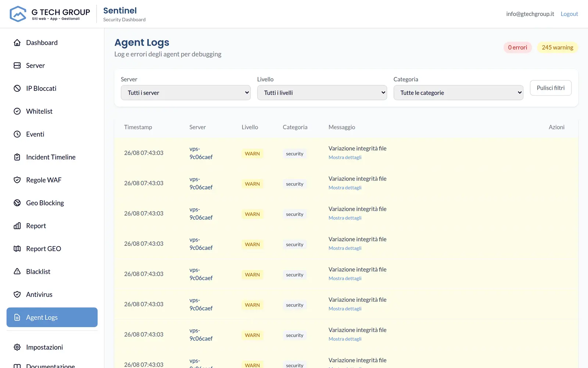Click Mostra dettagli in seventh log row
Viewport: 588px width, 368px height.
tap(345, 339)
